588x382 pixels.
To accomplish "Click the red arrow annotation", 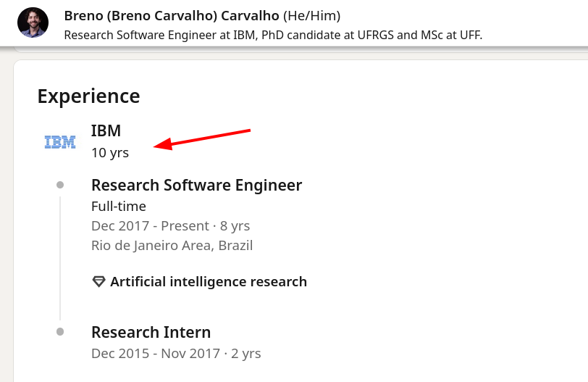I will 203,139.
